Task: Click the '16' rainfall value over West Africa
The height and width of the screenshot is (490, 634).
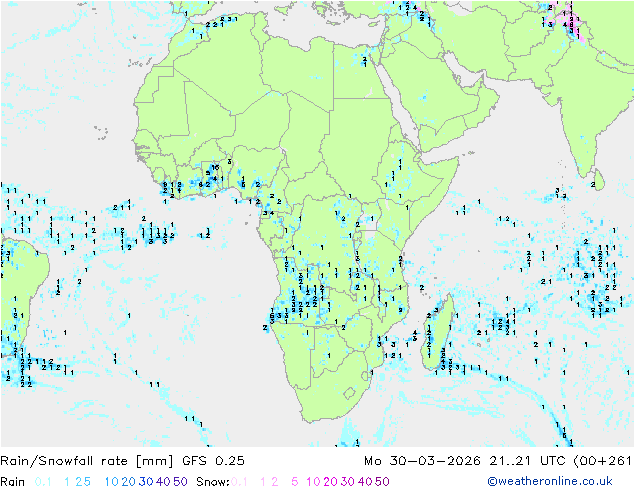Action: pos(216,167)
